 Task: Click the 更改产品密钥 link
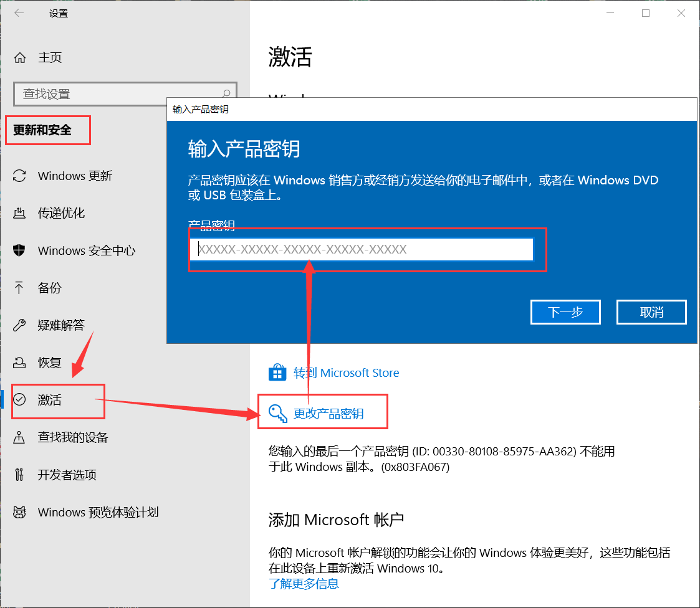pyautogui.click(x=328, y=414)
